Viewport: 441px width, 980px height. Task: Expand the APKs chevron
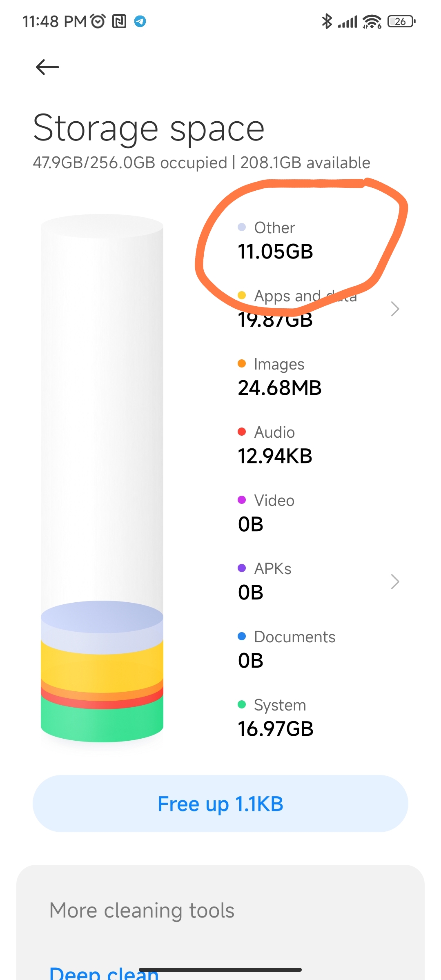tap(395, 581)
